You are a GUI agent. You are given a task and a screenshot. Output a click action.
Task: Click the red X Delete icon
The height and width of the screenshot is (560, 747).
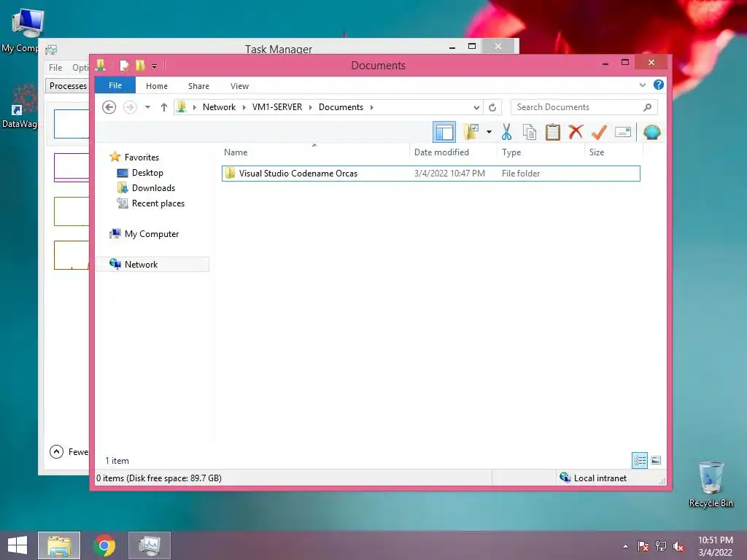[576, 132]
